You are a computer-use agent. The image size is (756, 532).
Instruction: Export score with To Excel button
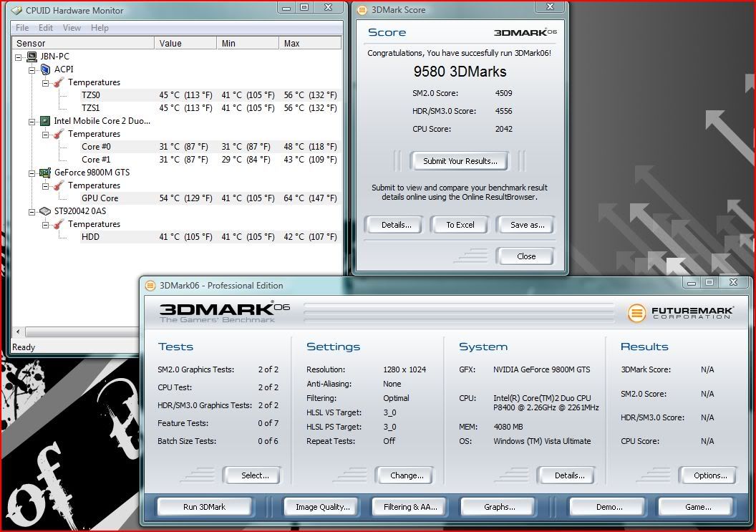coord(460,225)
